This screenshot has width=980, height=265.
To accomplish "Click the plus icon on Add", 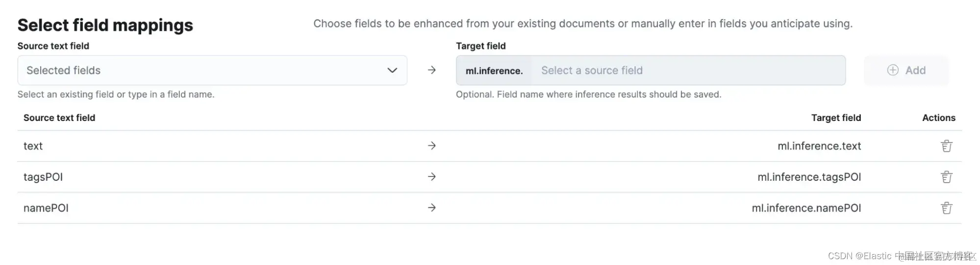I will [x=893, y=71].
